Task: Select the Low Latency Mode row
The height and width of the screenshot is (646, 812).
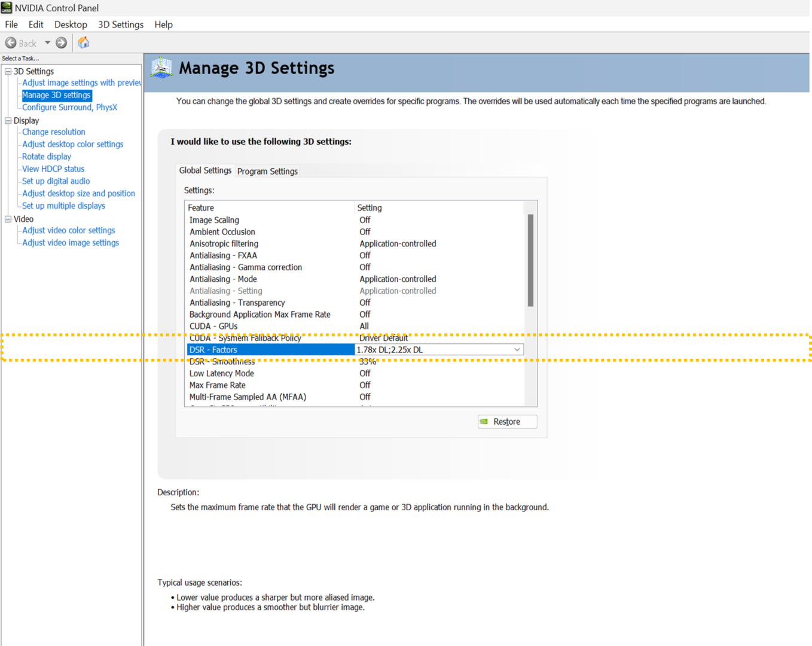Action: [356, 373]
